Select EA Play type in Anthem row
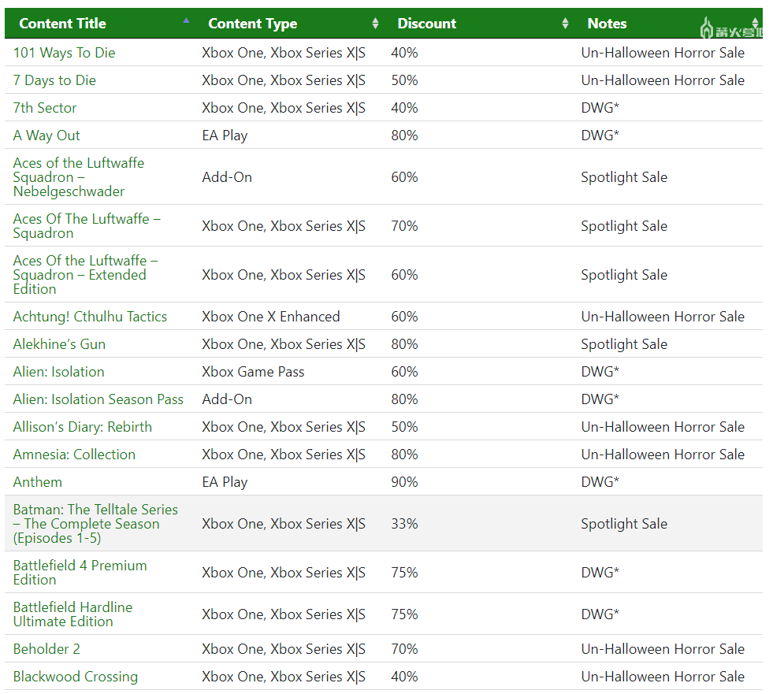This screenshot has height=694, width=784. tap(225, 481)
